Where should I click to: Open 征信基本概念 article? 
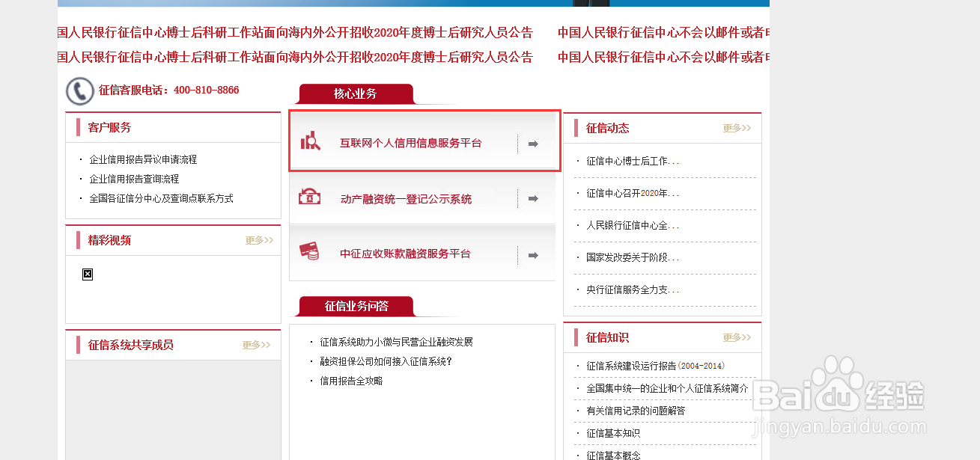613,455
